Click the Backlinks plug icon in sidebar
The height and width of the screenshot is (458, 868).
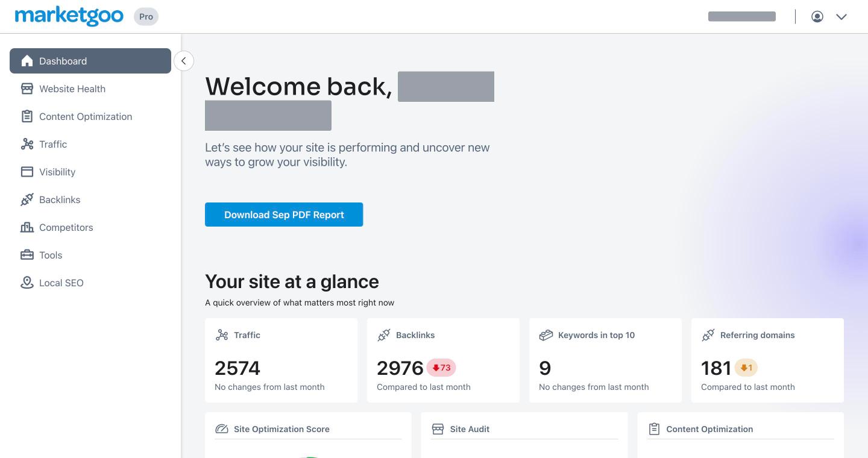(27, 199)
